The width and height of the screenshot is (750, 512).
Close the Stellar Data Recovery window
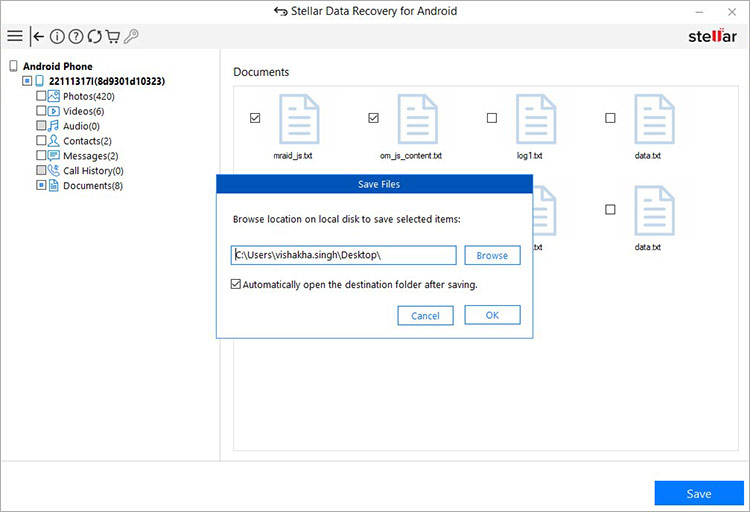pyautogui.click(x=732, y=12)
